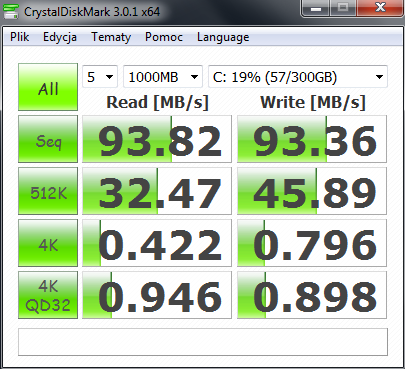Expand the C: drive selection dropdown
The image size is (405, 369).
coord(298,77)
